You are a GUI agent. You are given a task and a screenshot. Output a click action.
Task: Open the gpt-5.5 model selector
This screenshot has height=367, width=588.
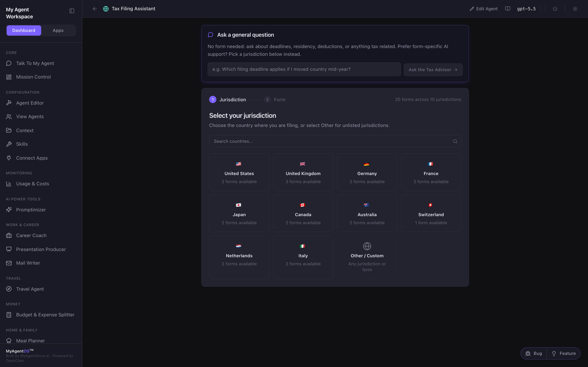click(x=526, y=9)
